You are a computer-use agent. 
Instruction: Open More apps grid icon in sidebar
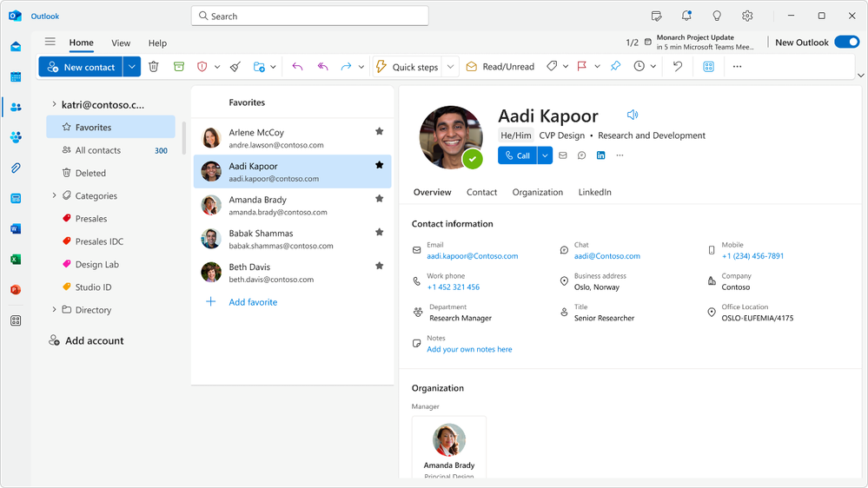16,320
